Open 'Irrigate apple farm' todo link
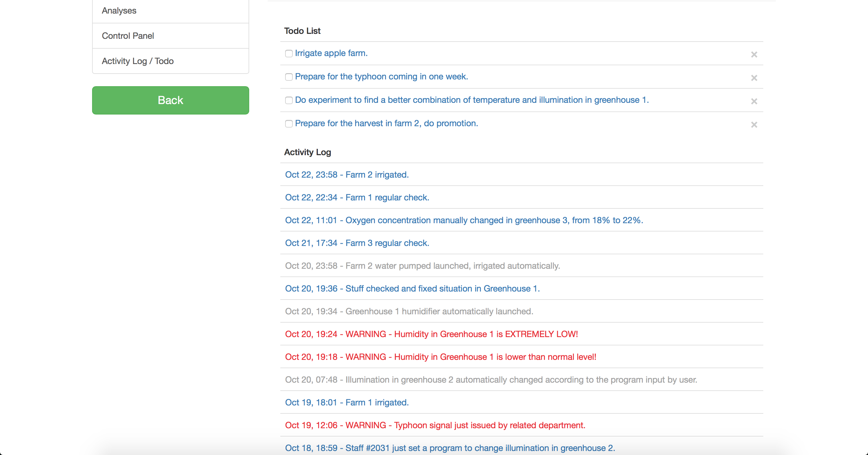Screen dimensions: 868x455 331,53
